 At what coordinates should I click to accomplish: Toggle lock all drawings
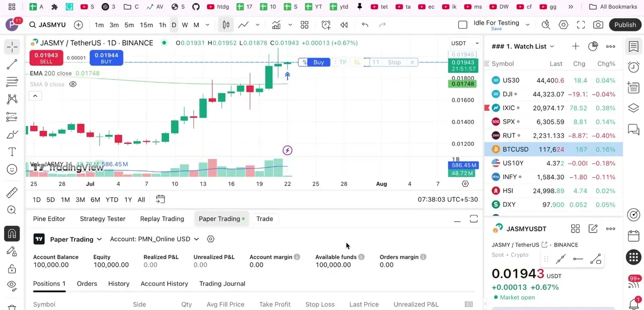(12, 269)
